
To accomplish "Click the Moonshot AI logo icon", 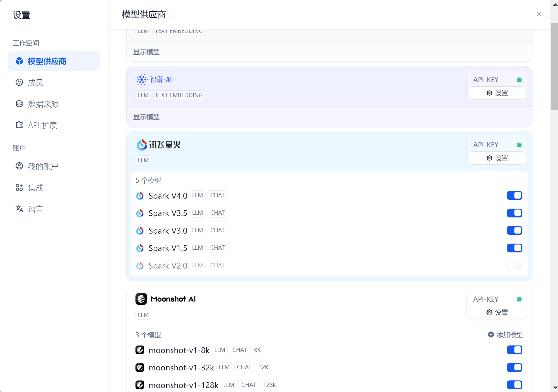I will point(141,299).
